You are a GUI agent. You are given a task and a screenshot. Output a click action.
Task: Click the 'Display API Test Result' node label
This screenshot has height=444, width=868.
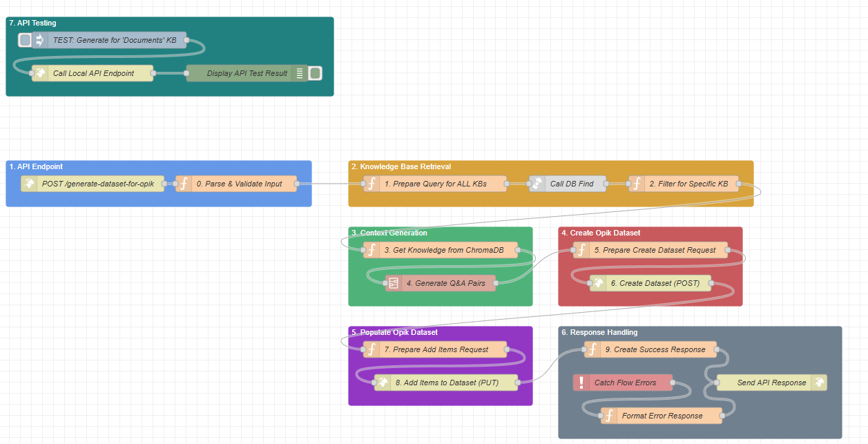pos(247,73)
